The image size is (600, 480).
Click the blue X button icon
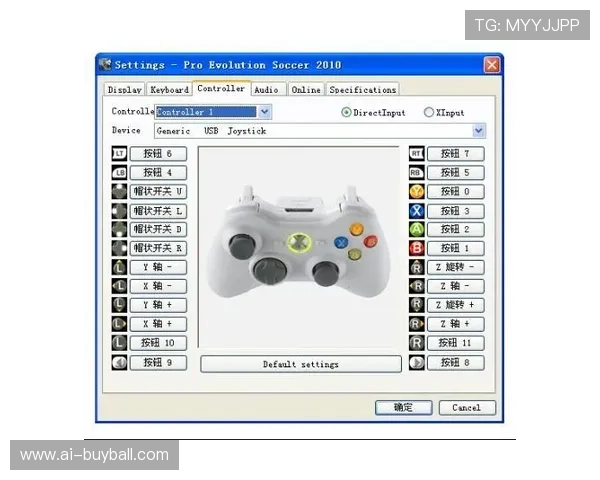coord(417,211)
